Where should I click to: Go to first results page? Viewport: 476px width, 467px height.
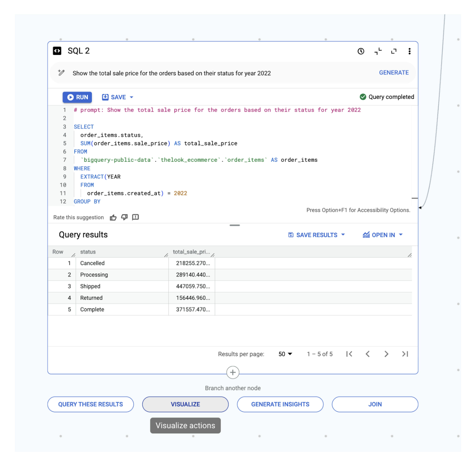click(x=349, y=354)
